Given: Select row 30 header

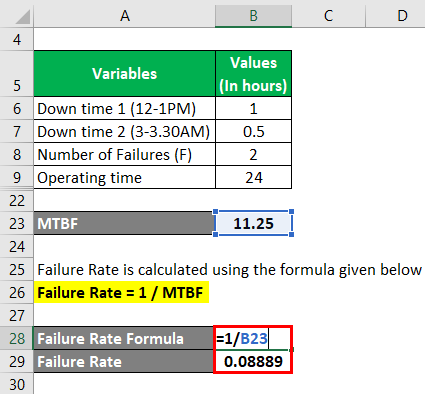Looking at the screenshot, I should click(17, 384).
